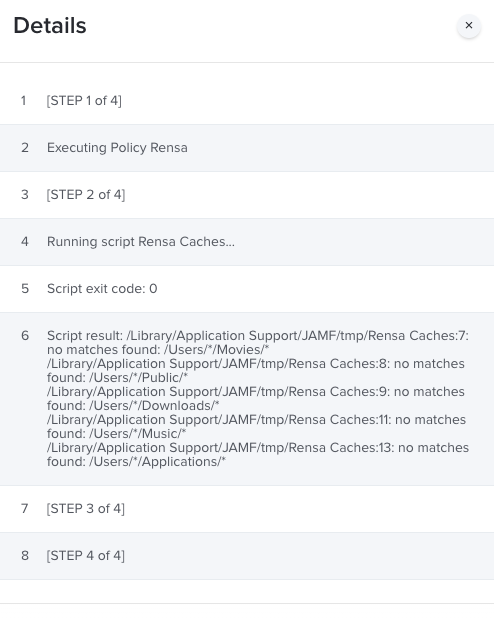
Task: Click the /Users/*/Music/* path text
Action: 138,434
